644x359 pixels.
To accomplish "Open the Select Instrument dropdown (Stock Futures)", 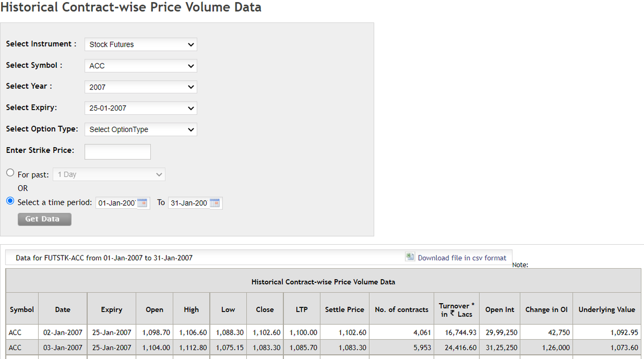I will pos(141,45).
